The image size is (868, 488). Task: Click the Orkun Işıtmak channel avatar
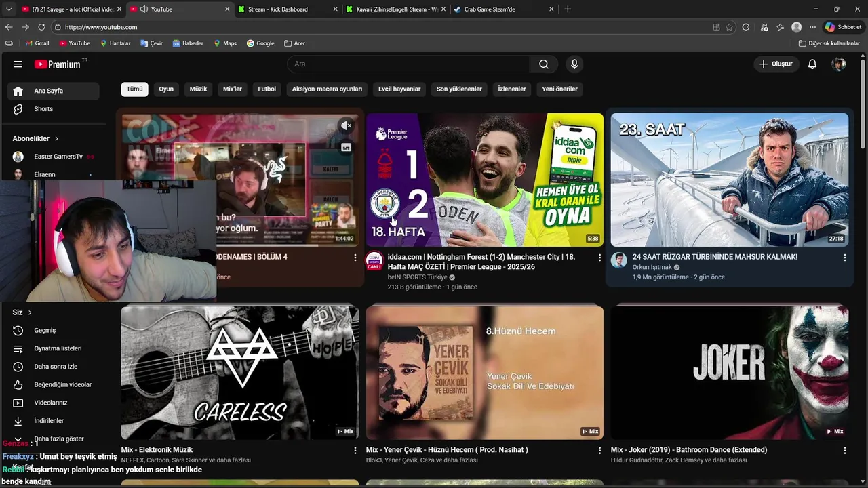(619, 260)
